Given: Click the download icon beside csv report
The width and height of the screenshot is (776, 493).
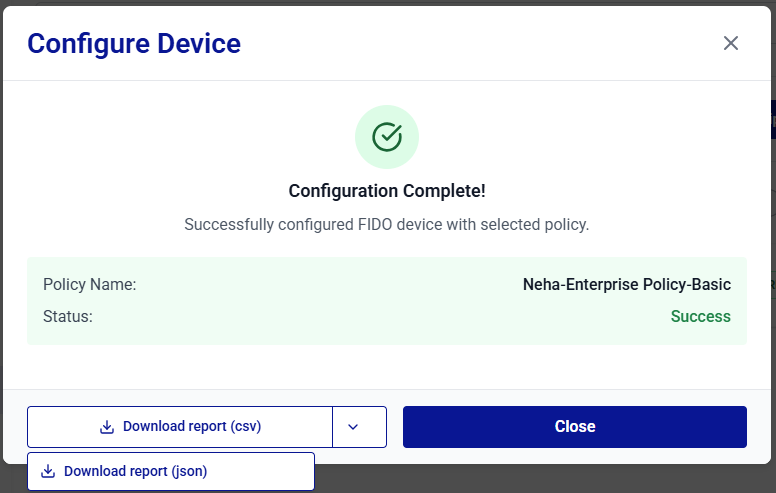Looking at the screenshot, I should point(107,427).
